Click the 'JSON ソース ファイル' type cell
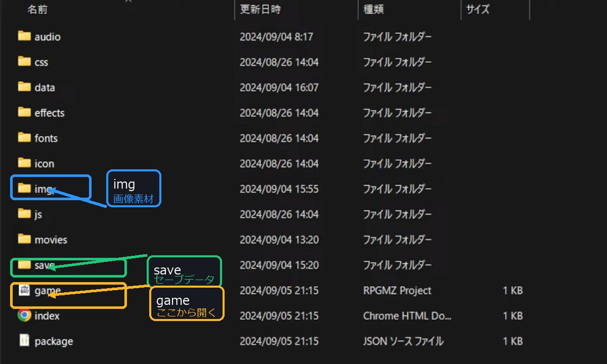607x364 pixels. coord(403,341)
